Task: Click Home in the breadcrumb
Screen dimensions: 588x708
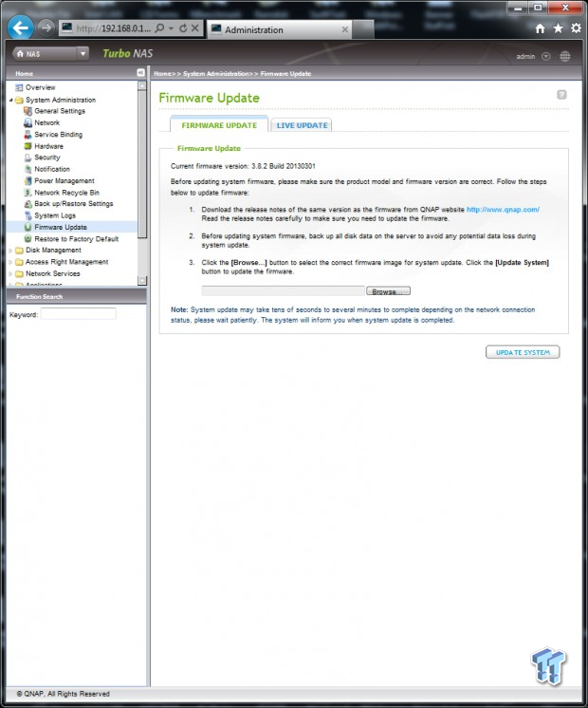Action: point(162,74)
